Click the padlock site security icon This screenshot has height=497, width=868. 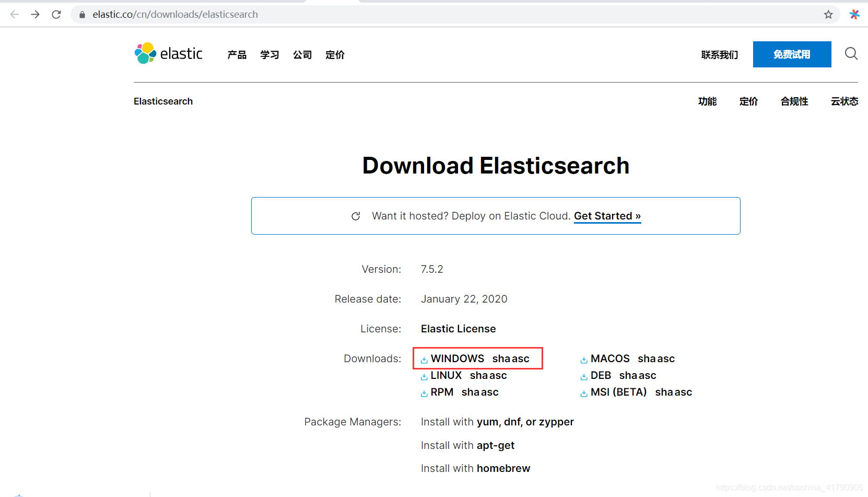[82, 15]
